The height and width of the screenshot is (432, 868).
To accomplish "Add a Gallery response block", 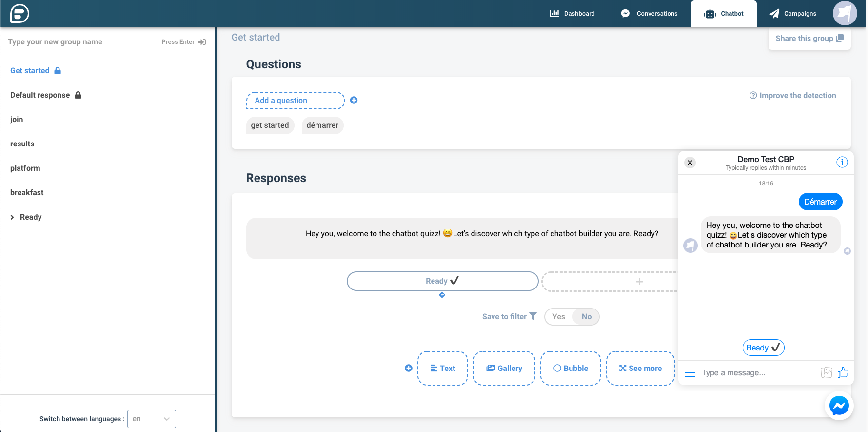I will pyautogui.click(x=504, y=368).
